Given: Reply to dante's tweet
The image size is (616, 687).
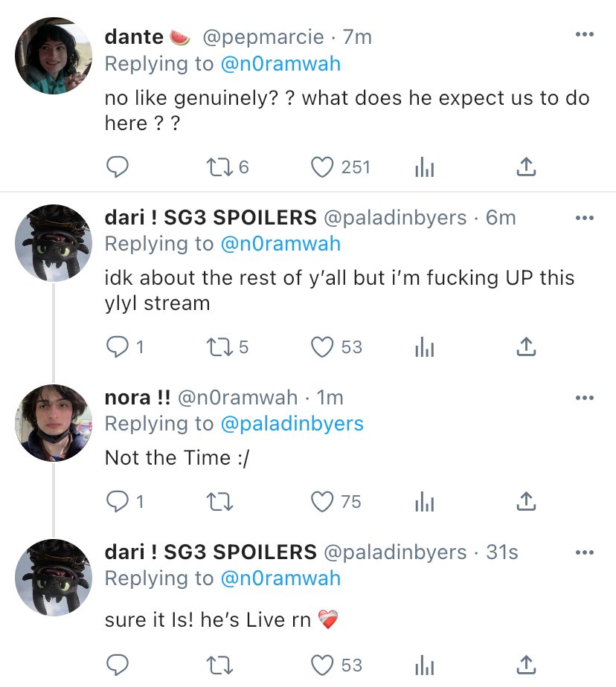Looking at the screenshot, I should (118, 167).
